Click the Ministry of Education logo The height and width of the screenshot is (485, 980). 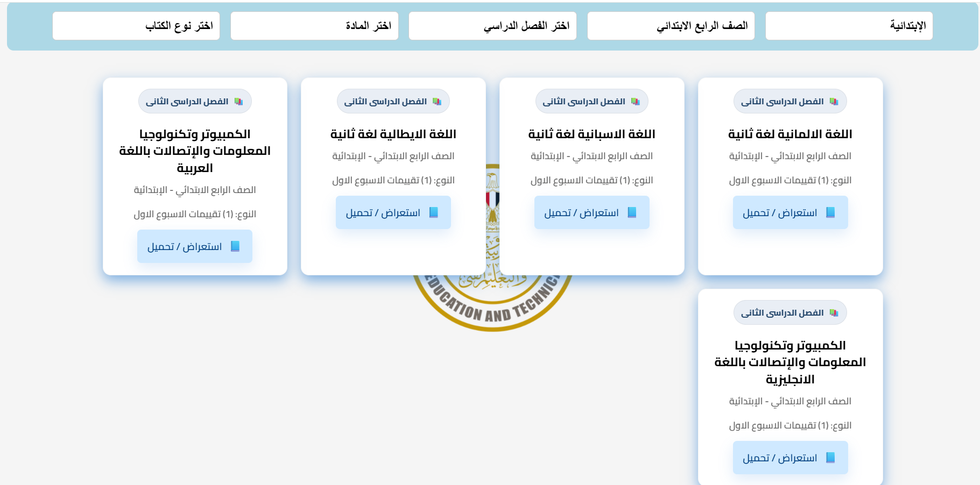(492, 301)
